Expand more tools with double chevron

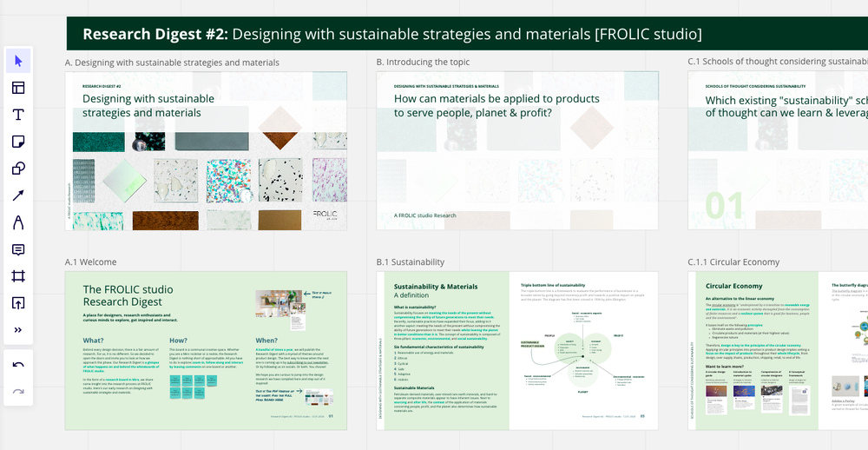coord(18,330)
